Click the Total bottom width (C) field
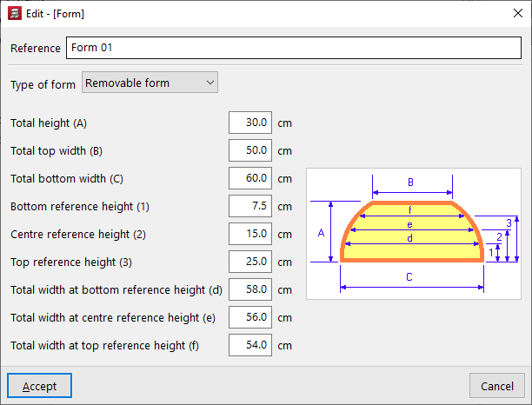 point(251,178)
